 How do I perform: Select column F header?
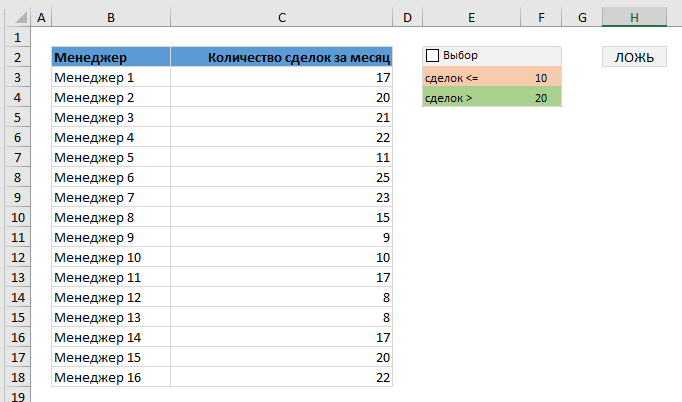(541, 17)
